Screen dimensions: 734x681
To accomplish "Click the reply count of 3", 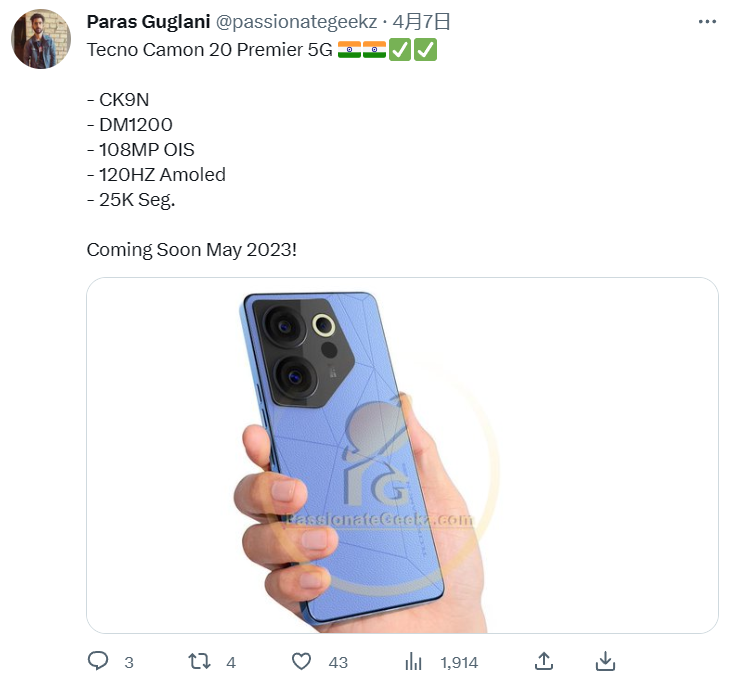I will (x=129, y=662).
